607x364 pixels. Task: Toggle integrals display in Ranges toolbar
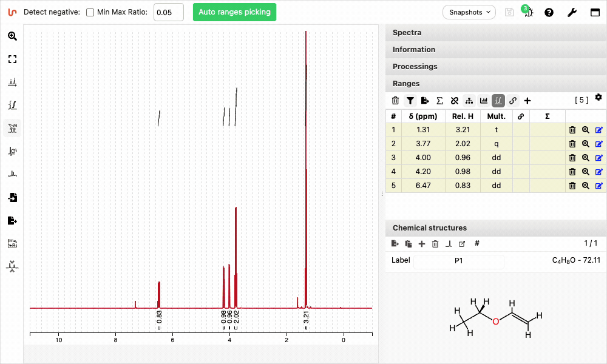(498, 101)
